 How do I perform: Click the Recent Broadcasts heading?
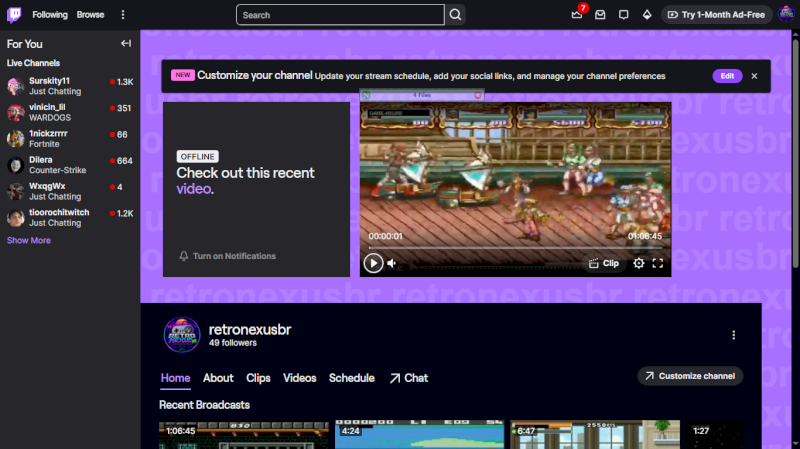click(x=204, y=405)
